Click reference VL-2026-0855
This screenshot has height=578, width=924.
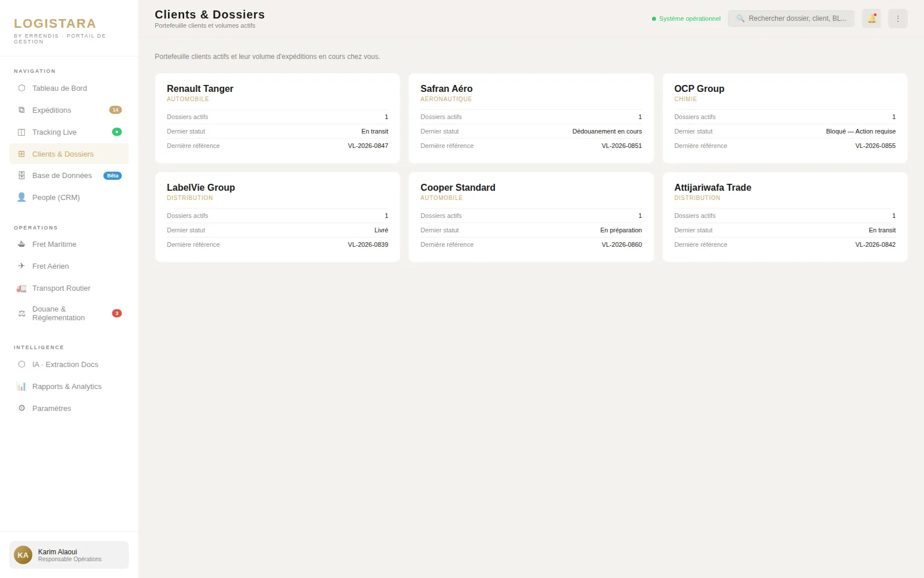point(875,146)
